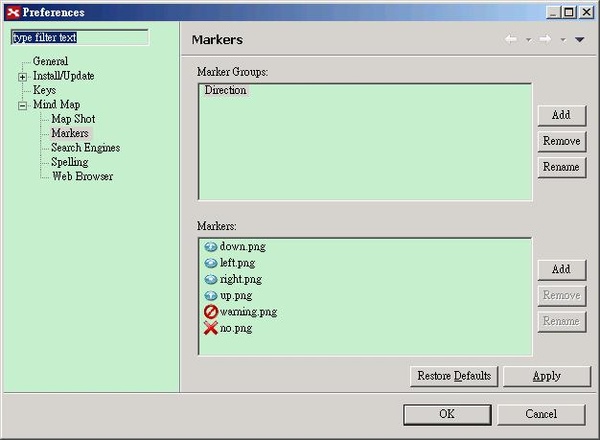The width and height of the screenshot is (600, 440).
Task: Open the Spelling preferences page
Action: pyautogui.click(x=70, y=162)
